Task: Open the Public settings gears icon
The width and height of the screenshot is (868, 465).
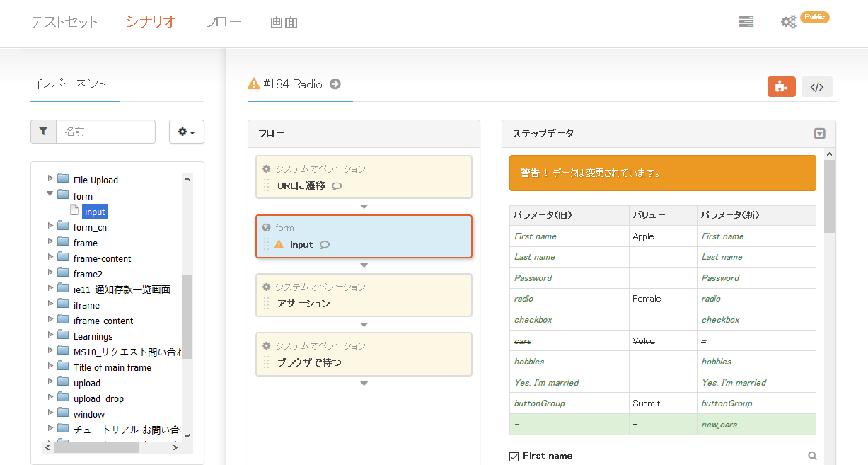Action: tap(788, 22)
